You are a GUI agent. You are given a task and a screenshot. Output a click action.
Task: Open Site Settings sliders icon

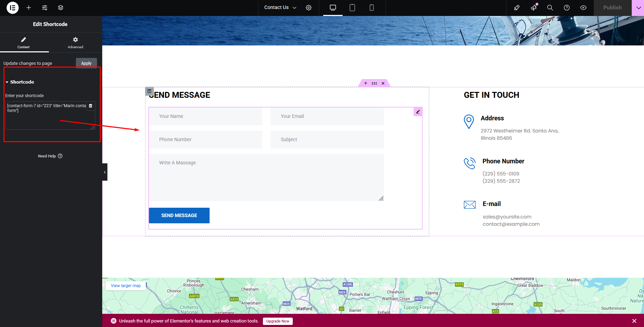coord(45,8)
